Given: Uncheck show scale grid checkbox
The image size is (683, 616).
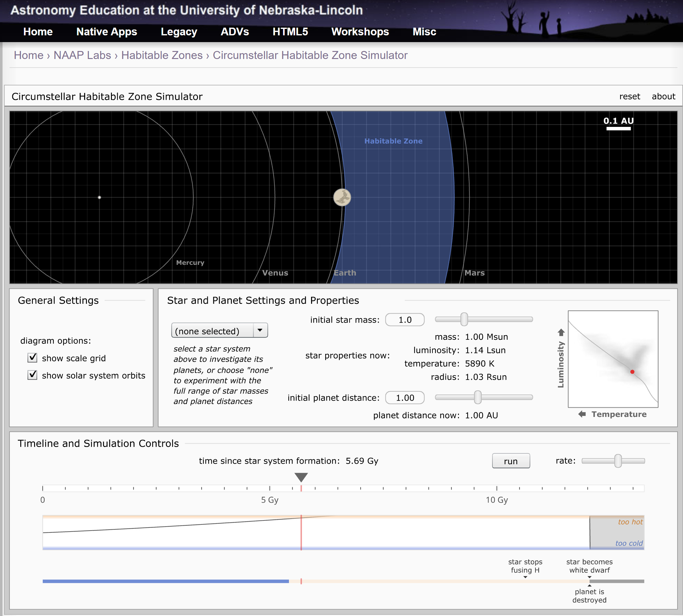Looking at the screenshot, I should (x=33, y=358).
